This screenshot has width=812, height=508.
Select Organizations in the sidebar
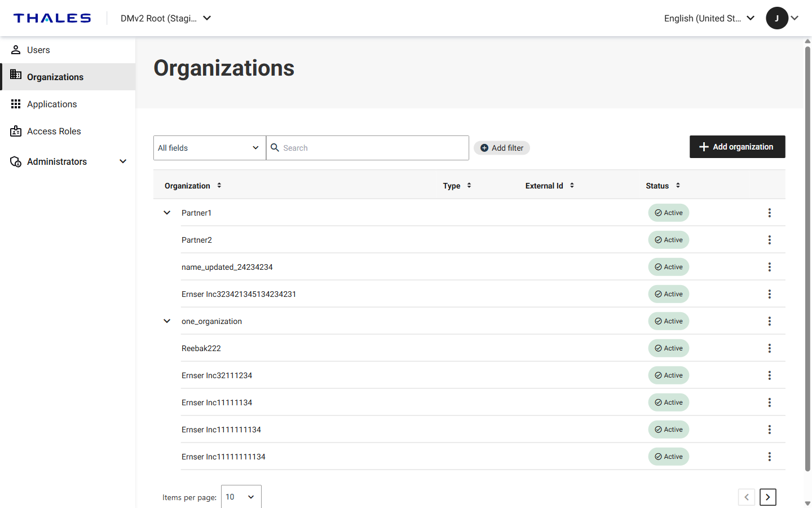click(x=68, y=77)
